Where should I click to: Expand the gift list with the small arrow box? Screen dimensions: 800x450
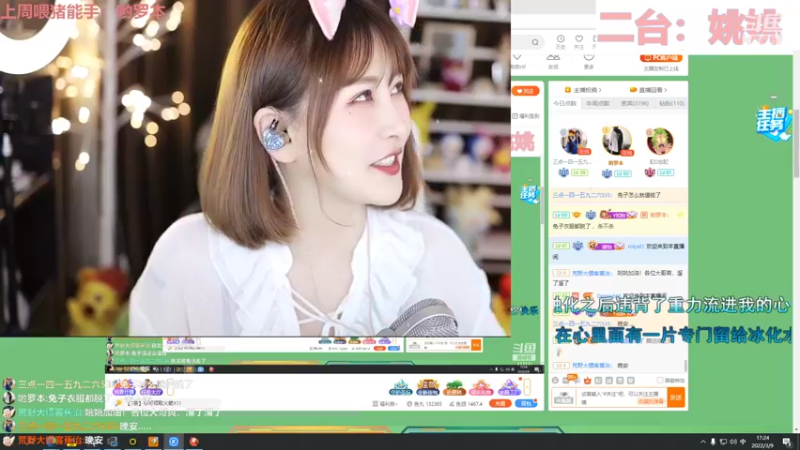coord(527,386)
